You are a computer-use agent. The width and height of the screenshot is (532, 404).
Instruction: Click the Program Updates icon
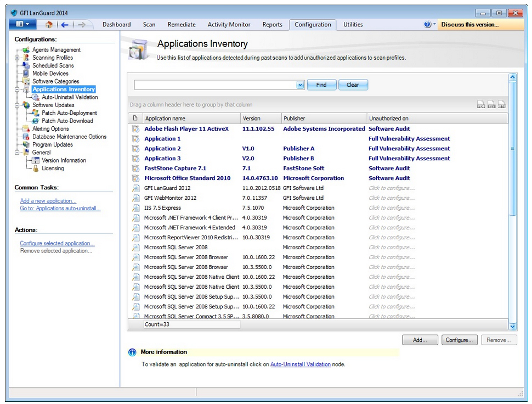(x=26, y=144)
